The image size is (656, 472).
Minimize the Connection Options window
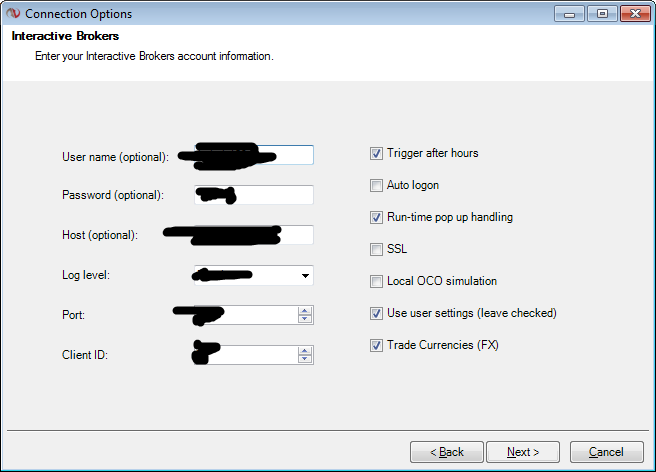tap(569, 14)
